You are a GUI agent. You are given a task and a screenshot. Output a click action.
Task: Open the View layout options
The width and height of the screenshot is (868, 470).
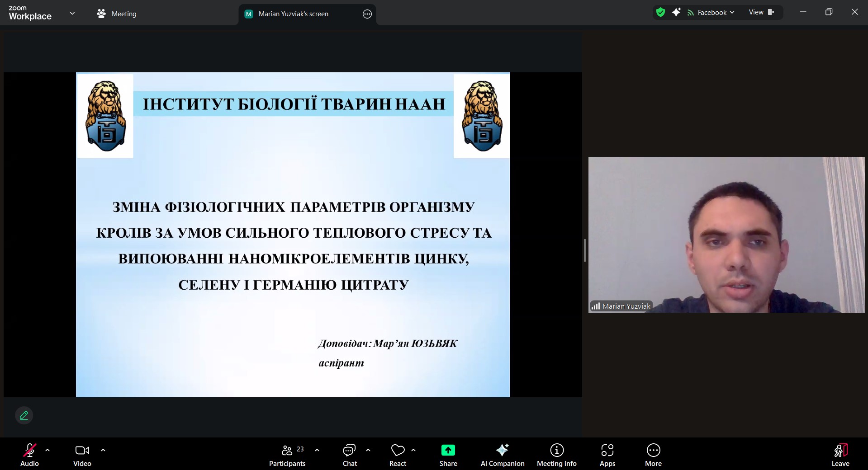(761, 12)
